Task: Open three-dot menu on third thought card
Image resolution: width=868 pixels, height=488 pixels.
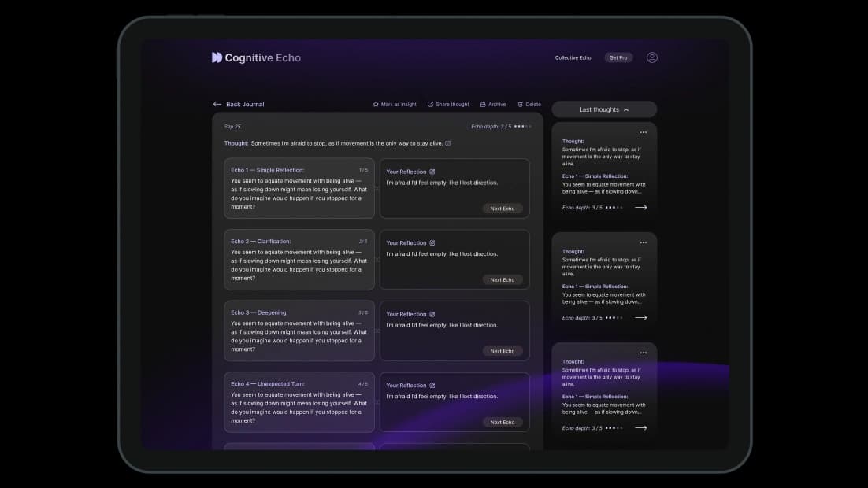Action: (643, 353)
